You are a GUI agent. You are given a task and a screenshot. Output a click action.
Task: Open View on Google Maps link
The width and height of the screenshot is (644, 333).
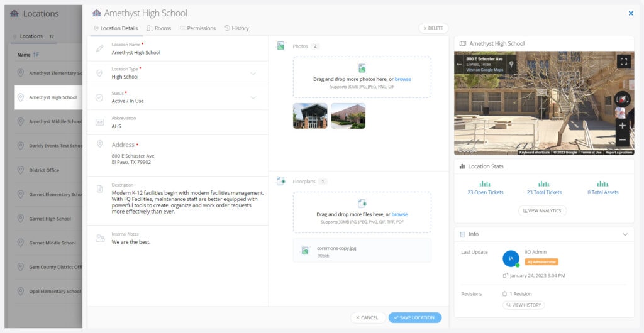coord(485,70)
